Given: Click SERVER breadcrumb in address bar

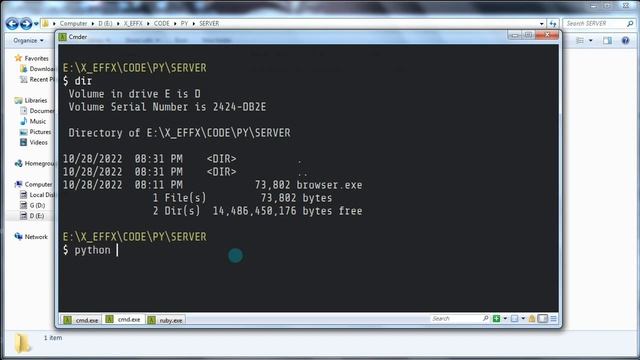Looking at the screenshot, I should [x=209, y=24].
